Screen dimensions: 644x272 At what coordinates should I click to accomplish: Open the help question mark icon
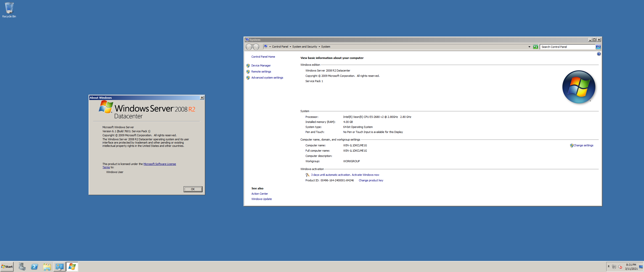599,54
